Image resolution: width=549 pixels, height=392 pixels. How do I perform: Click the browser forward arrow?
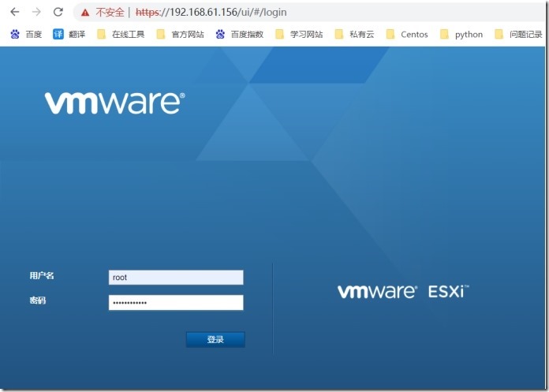pos(36,12)
